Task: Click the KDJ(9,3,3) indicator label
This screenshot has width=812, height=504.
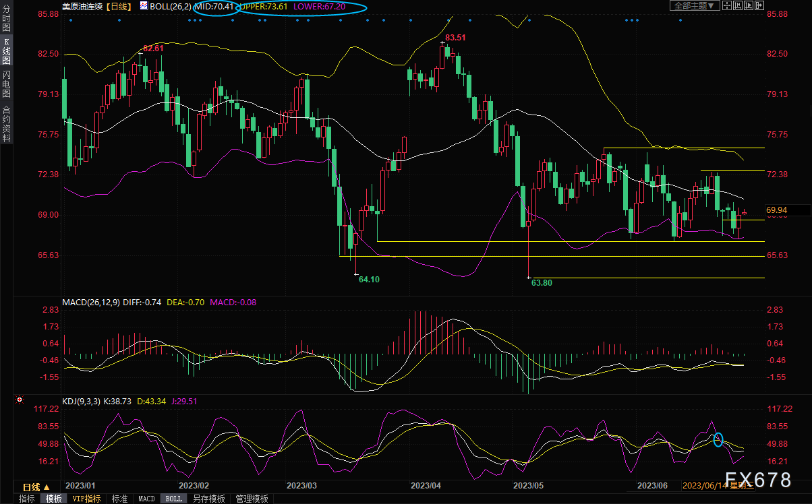Action: pyautogui.click(x=81, y=401)
